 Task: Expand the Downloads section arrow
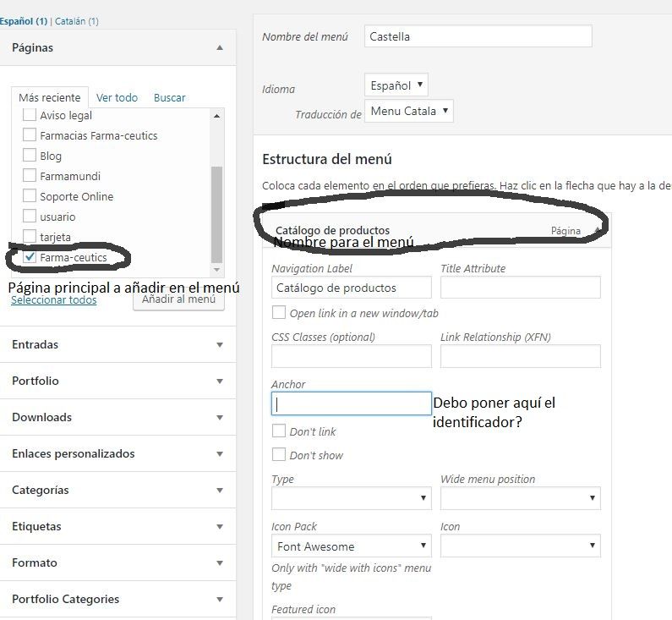point(220,418)
